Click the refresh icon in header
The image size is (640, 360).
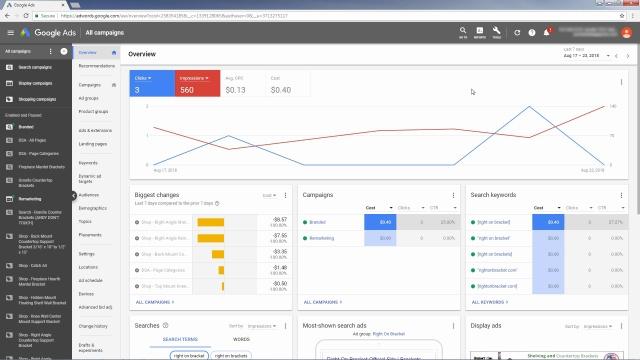coord(517,33)
